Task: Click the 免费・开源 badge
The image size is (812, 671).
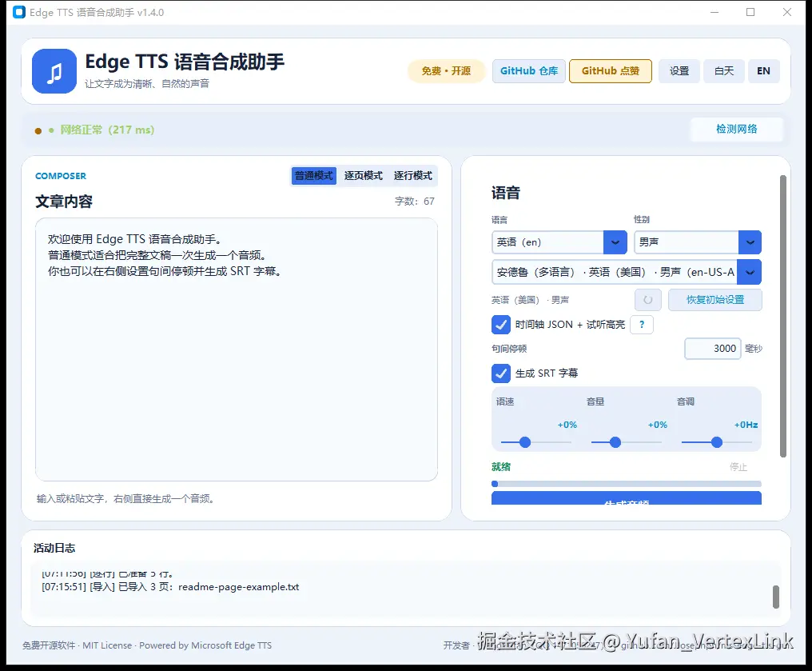Action: click(x=446, y=71)
